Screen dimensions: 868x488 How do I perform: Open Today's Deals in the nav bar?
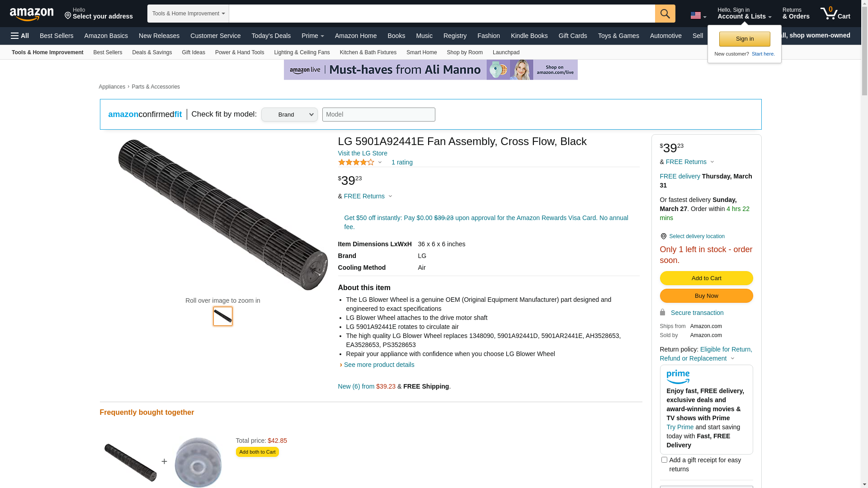271,36
